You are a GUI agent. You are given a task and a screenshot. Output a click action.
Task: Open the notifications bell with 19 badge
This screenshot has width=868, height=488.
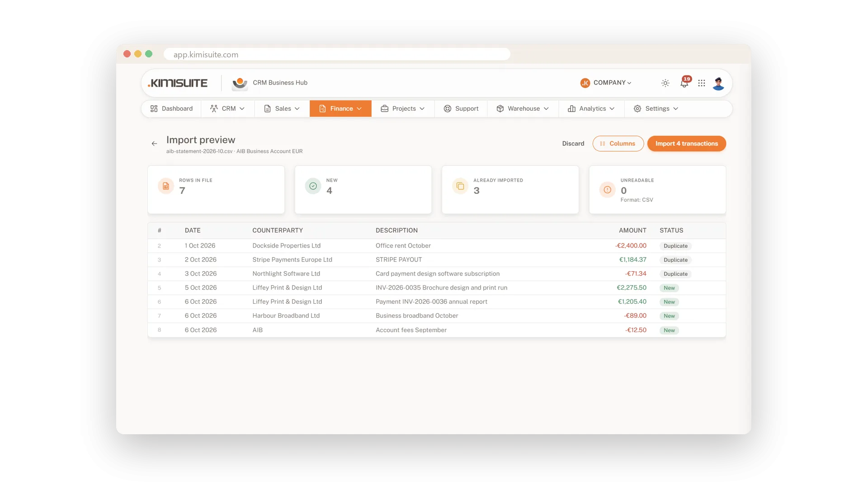tap(684, 83)
